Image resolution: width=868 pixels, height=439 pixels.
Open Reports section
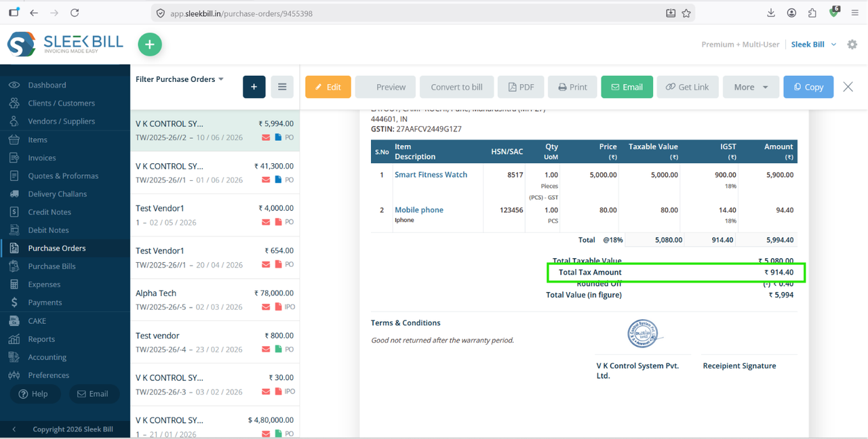pyautogui.click(x=41, y=339)
